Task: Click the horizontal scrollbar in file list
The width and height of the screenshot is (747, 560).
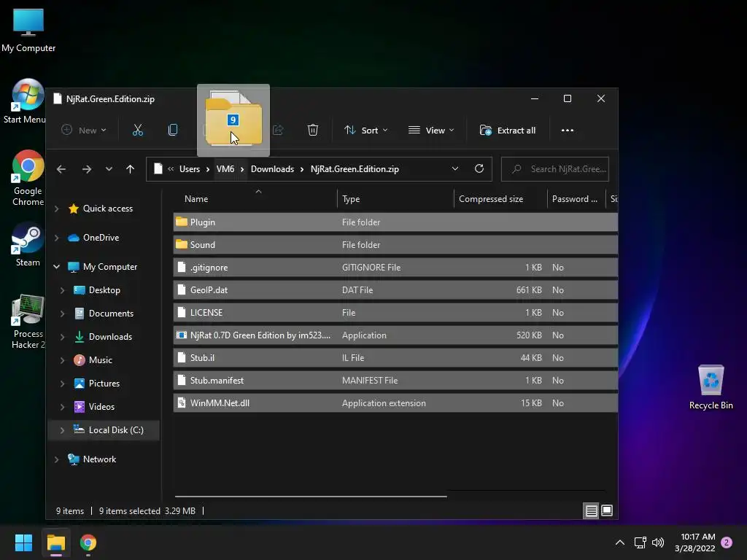Action: (x=311, y=496)
